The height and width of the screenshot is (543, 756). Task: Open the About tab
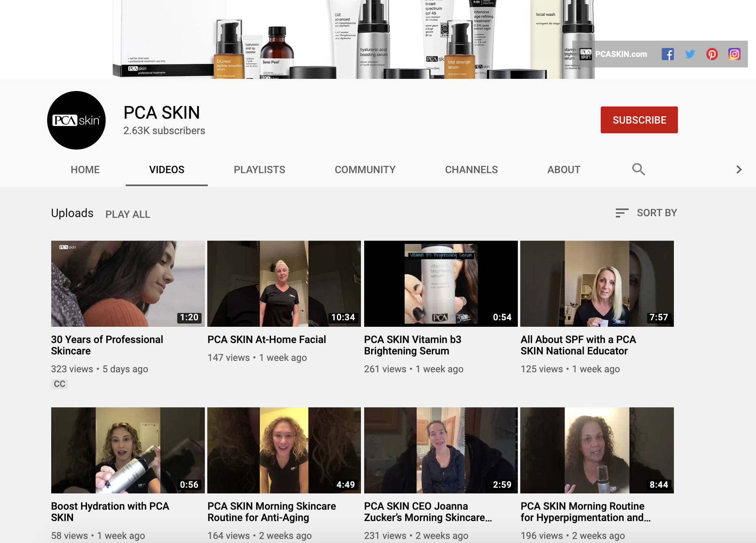click(564, 169)
